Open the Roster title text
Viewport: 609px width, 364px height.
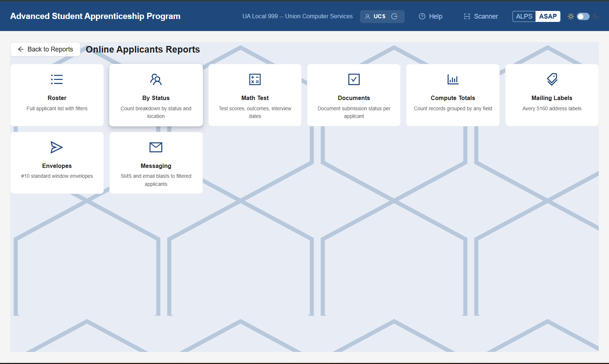tap(57, 98)
